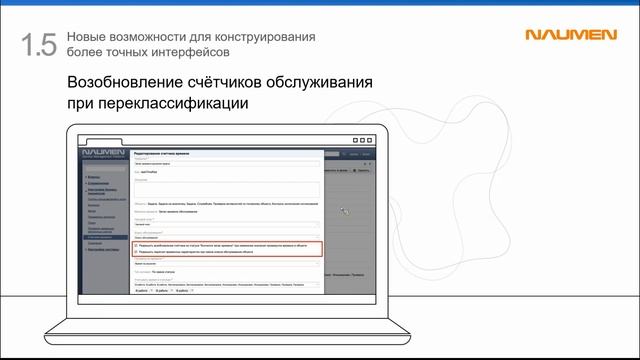Open the Класс обслуживания dropdown
640x360 pixels.
click(227, 237)
